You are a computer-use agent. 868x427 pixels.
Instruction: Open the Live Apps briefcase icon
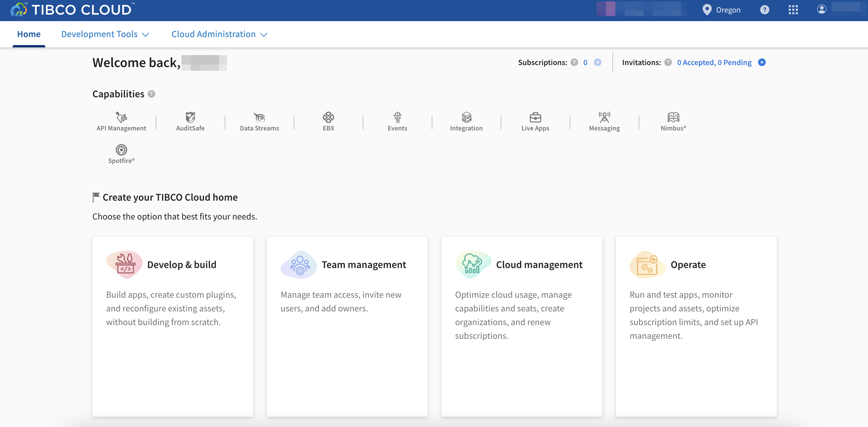(535, 117)
